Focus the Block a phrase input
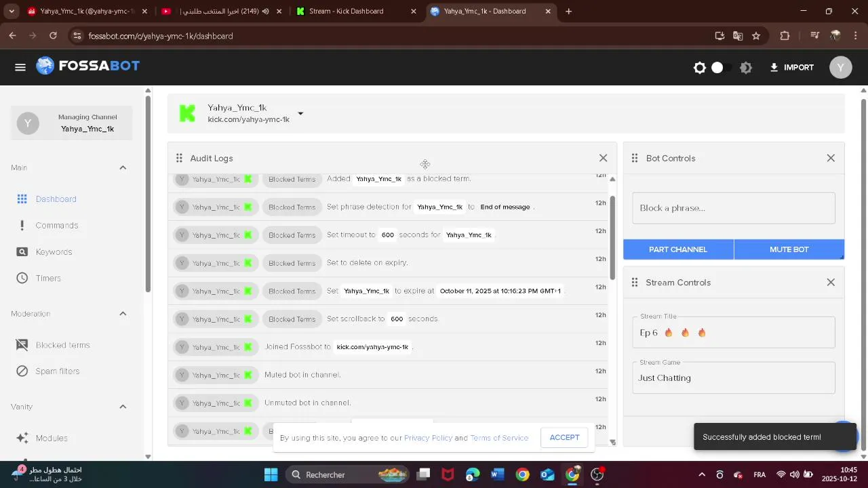 [x=734, y=208]
